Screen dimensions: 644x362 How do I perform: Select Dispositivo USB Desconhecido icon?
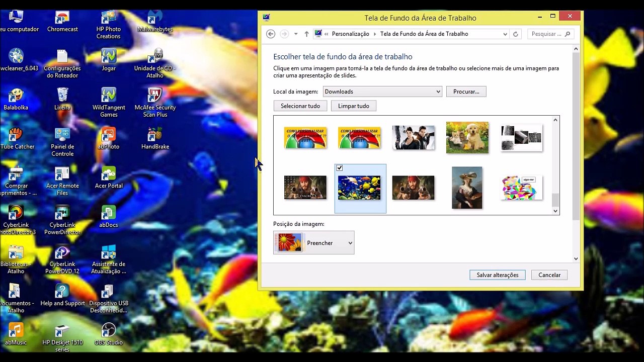(x=109, y=299)
